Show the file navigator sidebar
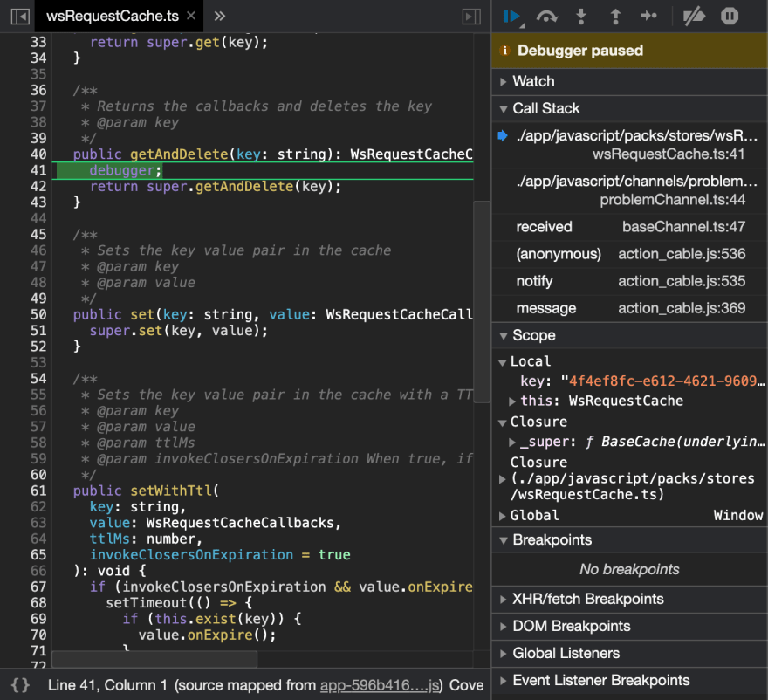Viewport: 768px width, 700px height. (x=19, y=16)
